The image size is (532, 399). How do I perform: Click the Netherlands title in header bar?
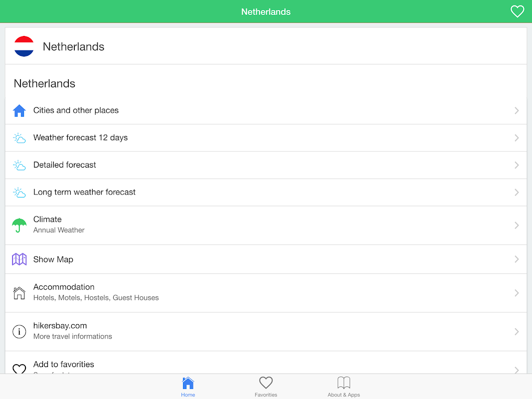(x=266, y=12)
